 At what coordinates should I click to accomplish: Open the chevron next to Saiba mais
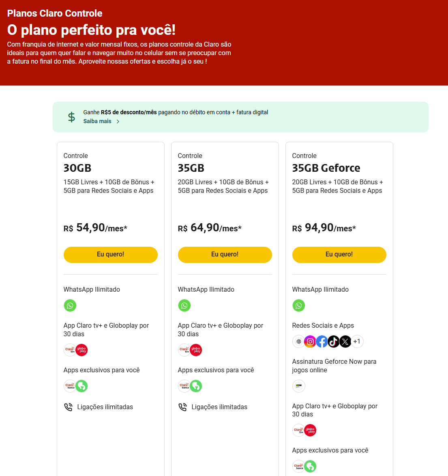(118, 122)
